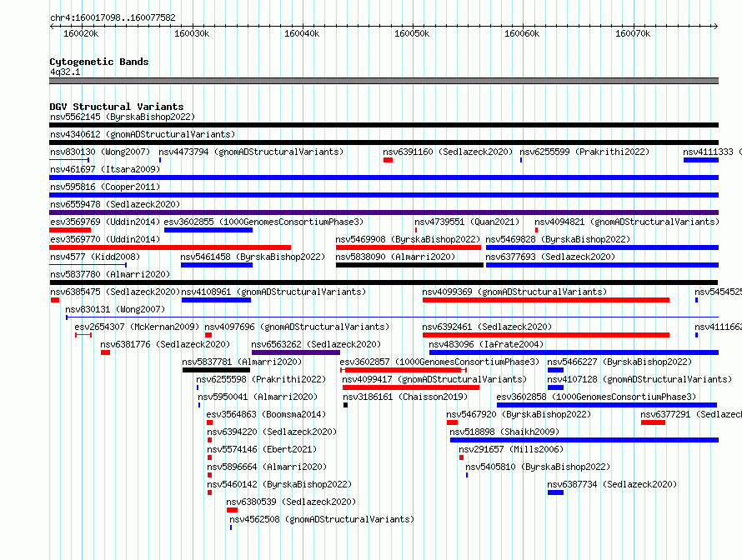Click nsv4107128 gnomAD label
The height and width of the screenshot is (560, 742).
[639, 379]
